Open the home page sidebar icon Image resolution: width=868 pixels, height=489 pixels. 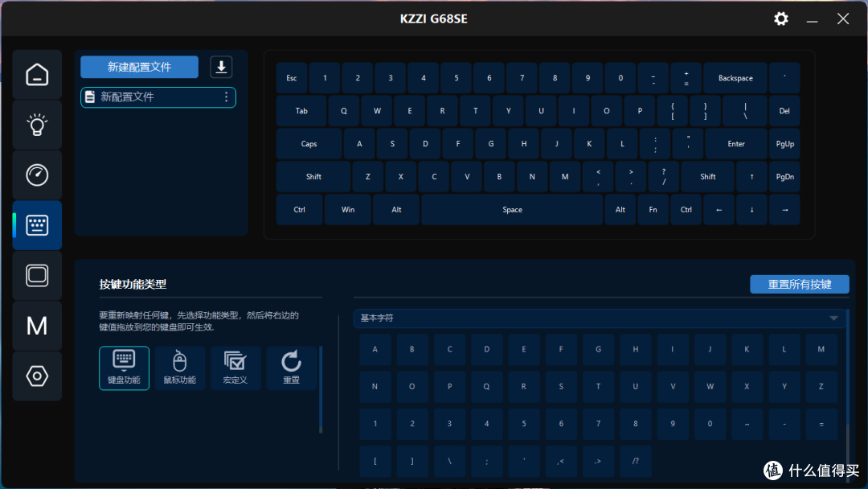click(37, 75)
